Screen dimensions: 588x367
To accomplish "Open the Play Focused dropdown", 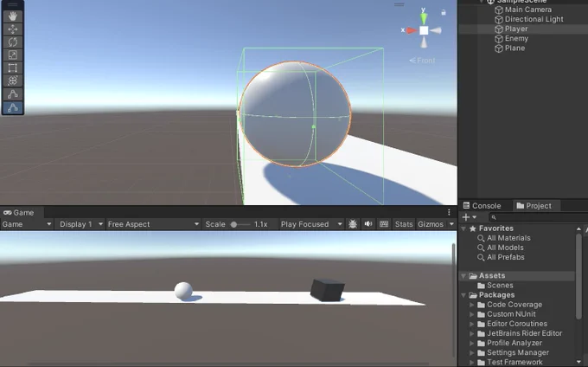I will coord(311,224).
